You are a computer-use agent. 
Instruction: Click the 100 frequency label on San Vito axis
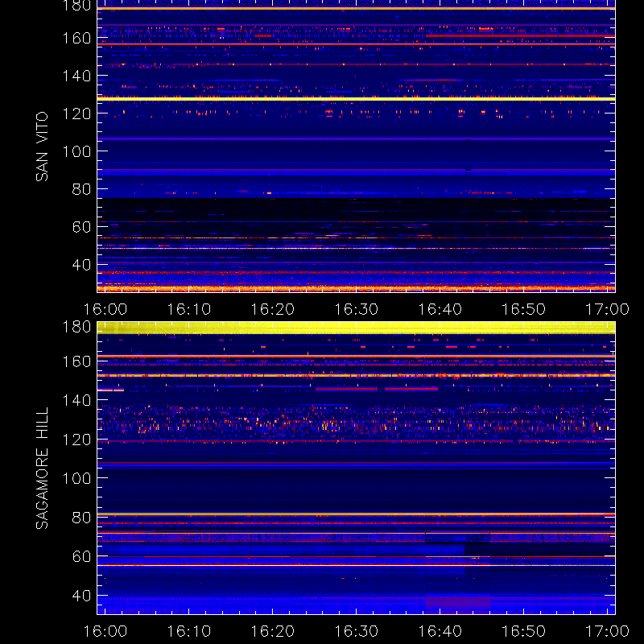[76, 151]
